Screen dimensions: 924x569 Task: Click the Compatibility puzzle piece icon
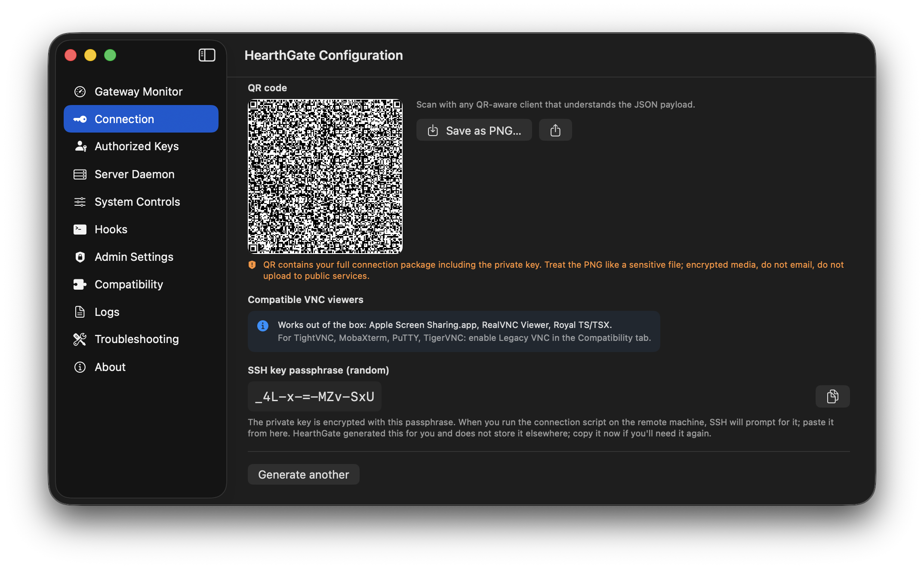tap(80, 284)
